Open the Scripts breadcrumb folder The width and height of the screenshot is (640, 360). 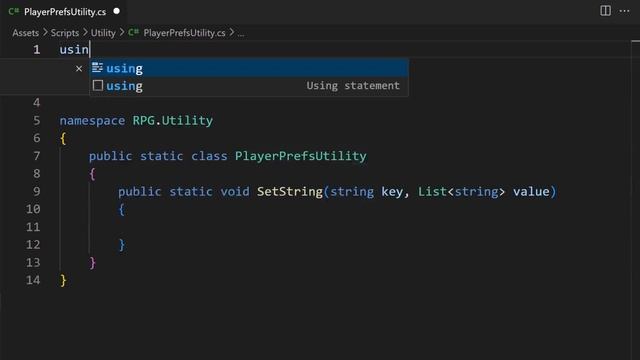[x=64, y=33]
